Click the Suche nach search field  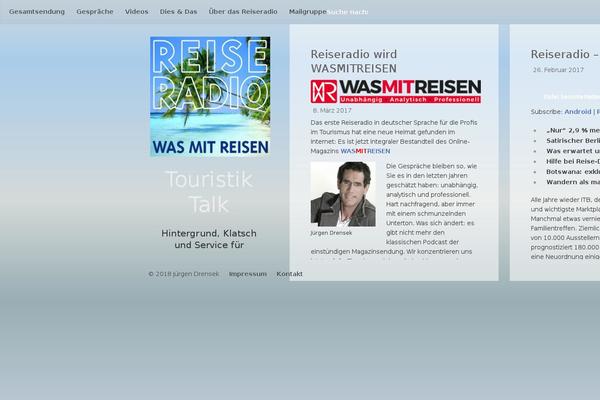tap(347, 12)
